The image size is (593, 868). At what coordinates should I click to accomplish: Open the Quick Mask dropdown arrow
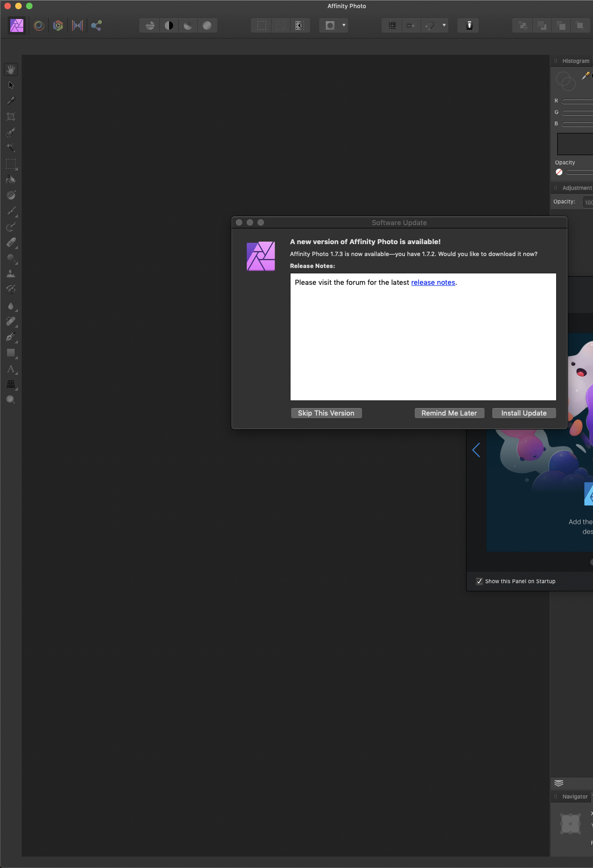pyautogui.click(x=344, y=25)
